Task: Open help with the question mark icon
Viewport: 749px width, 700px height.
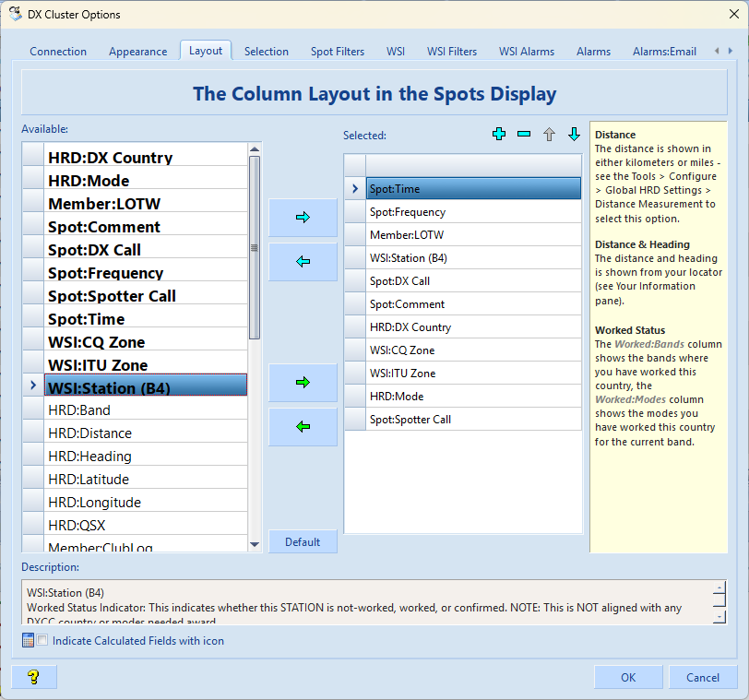Action: click(x=34, y=677)
